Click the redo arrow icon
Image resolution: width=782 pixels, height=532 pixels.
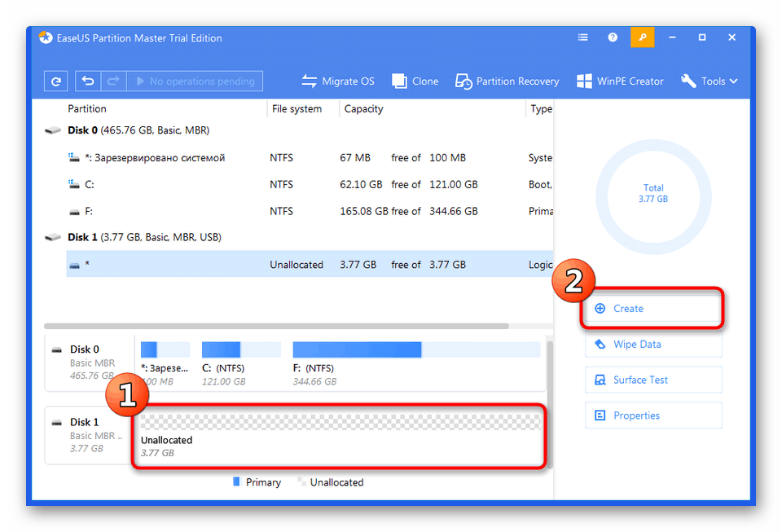(114, 81)
